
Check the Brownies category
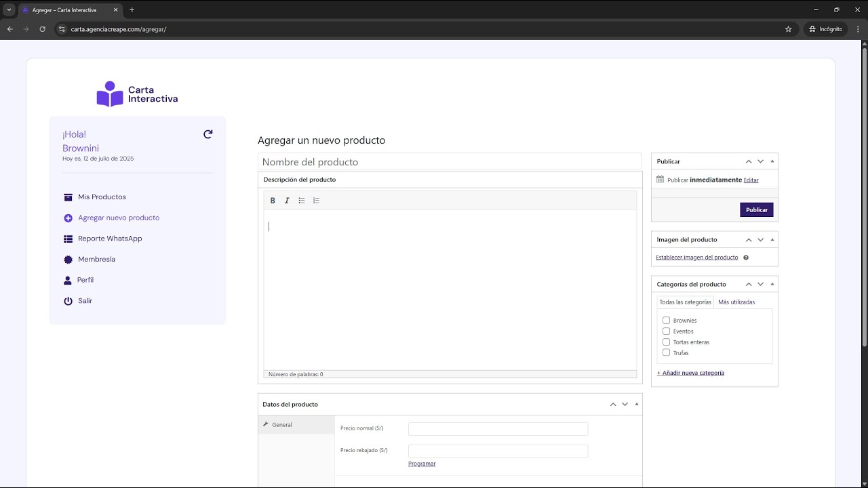pos(666,321)
